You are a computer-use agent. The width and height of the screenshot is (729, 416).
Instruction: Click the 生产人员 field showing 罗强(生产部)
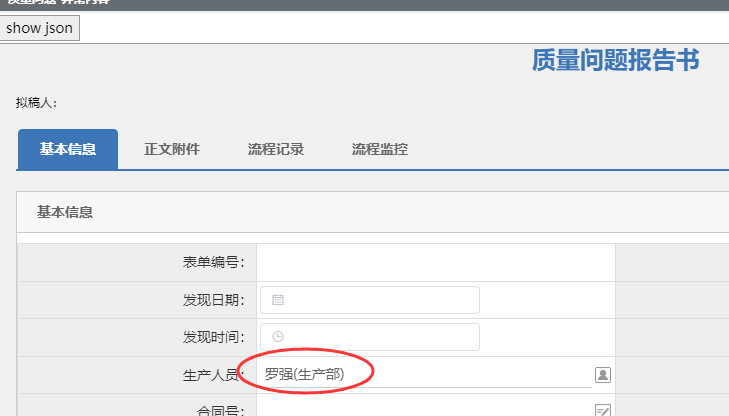(420, 374)
